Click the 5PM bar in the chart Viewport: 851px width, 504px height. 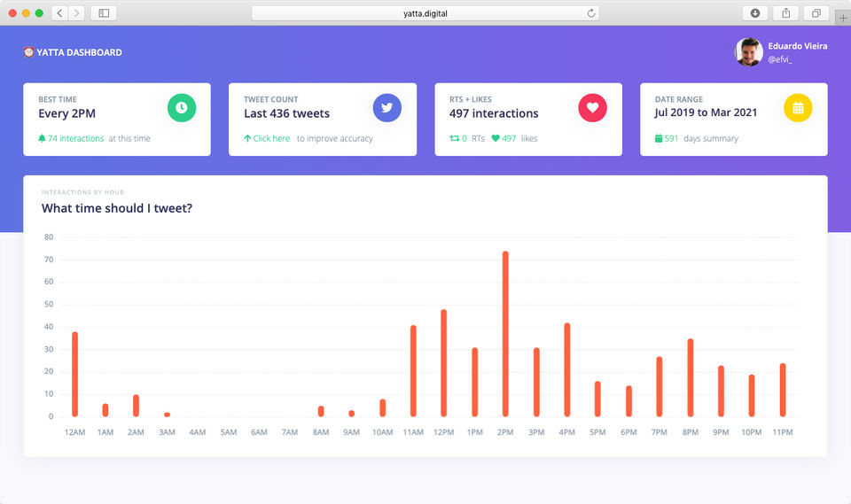pyautogui.click(x=597, y=399)
